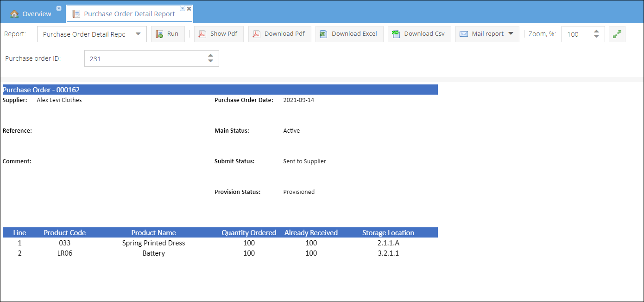644x302 pixels.
Task: Open the Overview tab dropdown menu arrow
Action: click(x=59, y=8)
